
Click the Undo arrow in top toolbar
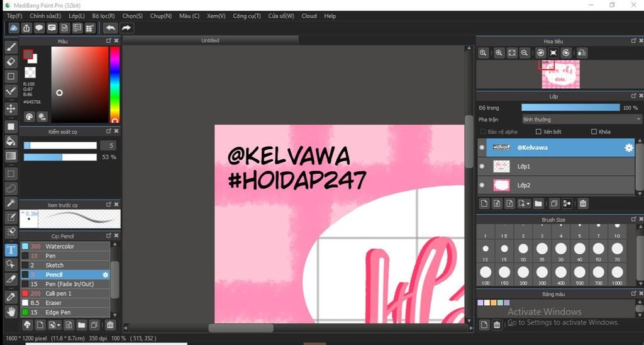[109, 28]
